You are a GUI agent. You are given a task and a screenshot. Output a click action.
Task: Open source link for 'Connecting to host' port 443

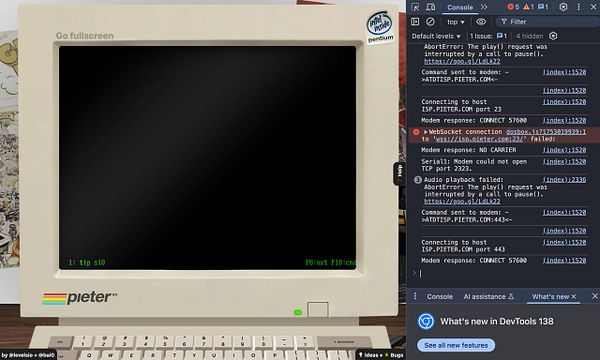point(564,242)
